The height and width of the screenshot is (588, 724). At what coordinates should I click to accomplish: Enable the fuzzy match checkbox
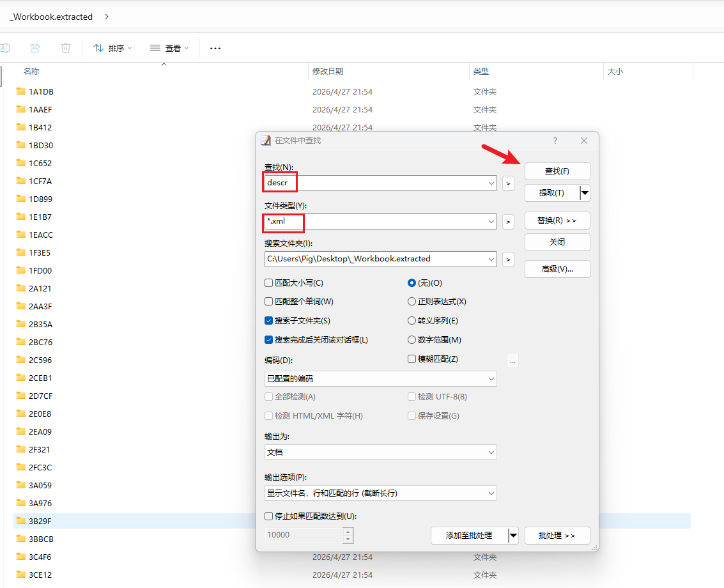tap(412, 359)
